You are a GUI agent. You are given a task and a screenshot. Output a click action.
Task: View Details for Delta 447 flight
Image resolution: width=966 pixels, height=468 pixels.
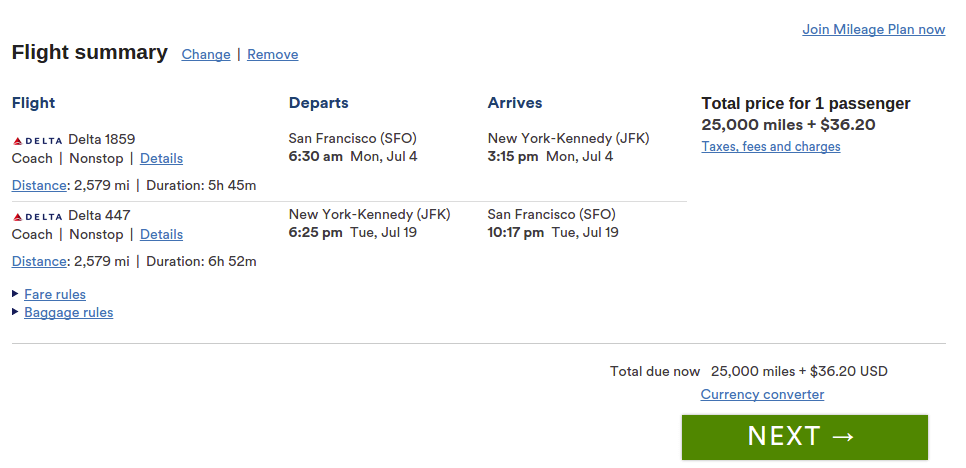(x=161, y=235)
